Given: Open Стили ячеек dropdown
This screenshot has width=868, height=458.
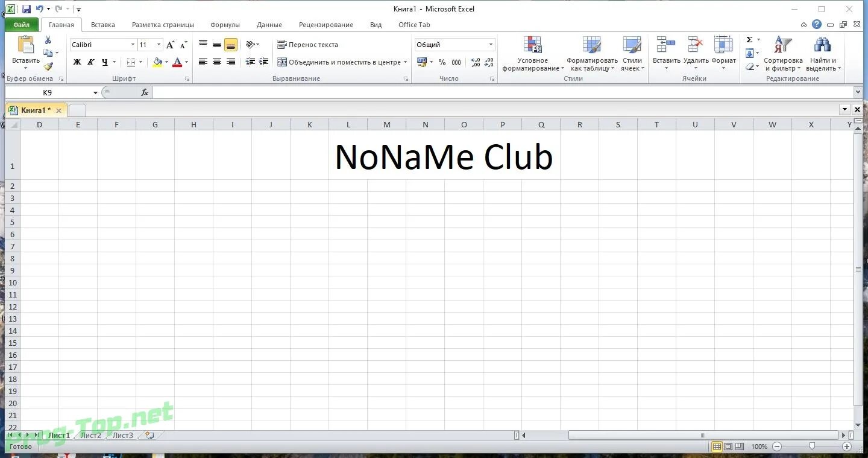Looking at the screenshot, I should point(632,54).
